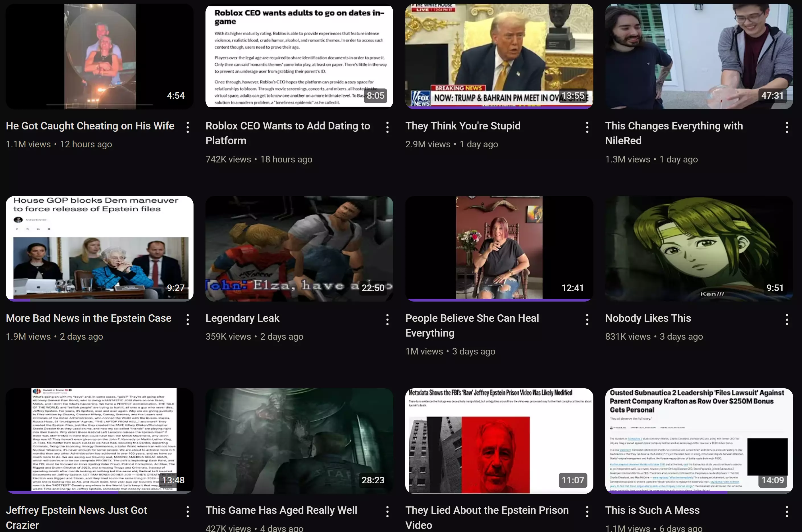This screenshot has width=802, height=532.
Task: Open the woman in rocking chair thumbnail
Action: point(499,249)
